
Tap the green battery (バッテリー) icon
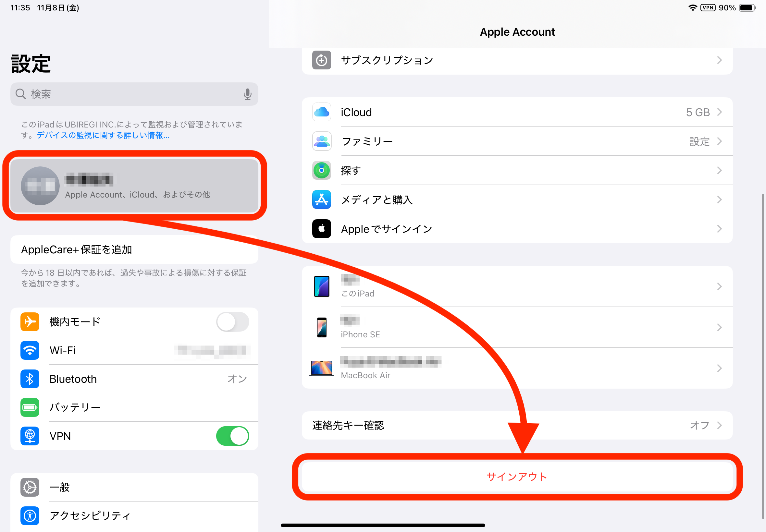point(30,407)
